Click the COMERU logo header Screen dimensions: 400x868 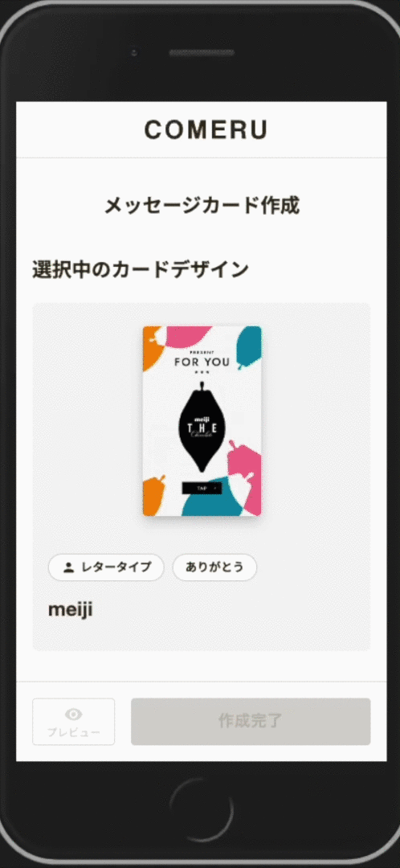point(206,129)
